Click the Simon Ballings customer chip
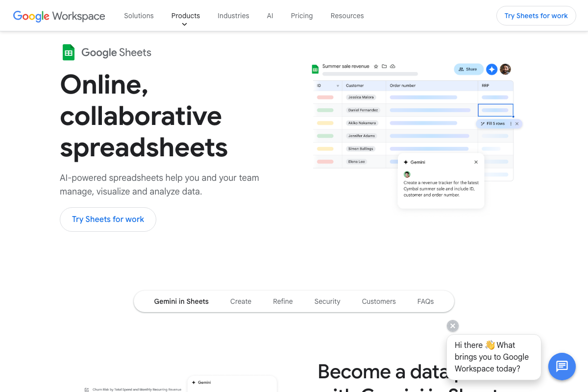The height and width of the screenshot is (392, 588). click(x=360, y=148)
